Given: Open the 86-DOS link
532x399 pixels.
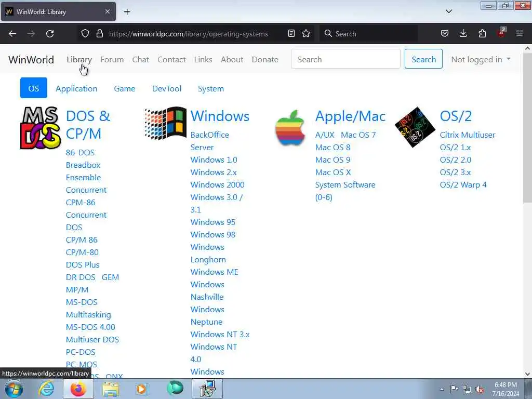Looking at the screenshot, I should (x=80, y=152).
